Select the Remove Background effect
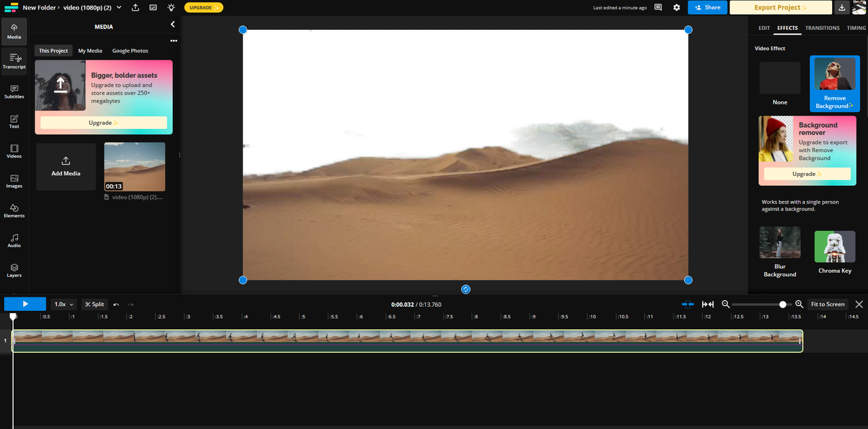 tap(835, 83)
